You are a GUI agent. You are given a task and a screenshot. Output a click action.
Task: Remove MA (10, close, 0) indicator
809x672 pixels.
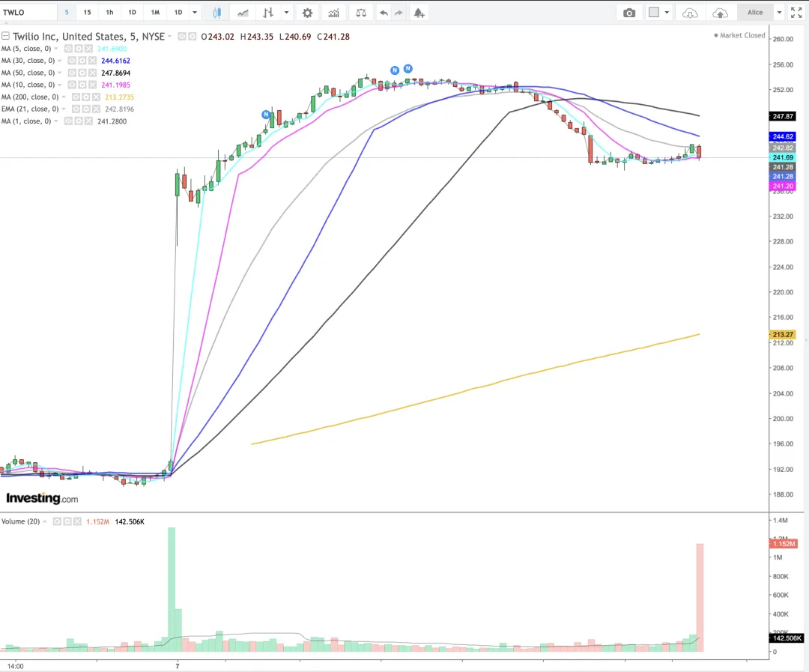click(x=92, y=85)
